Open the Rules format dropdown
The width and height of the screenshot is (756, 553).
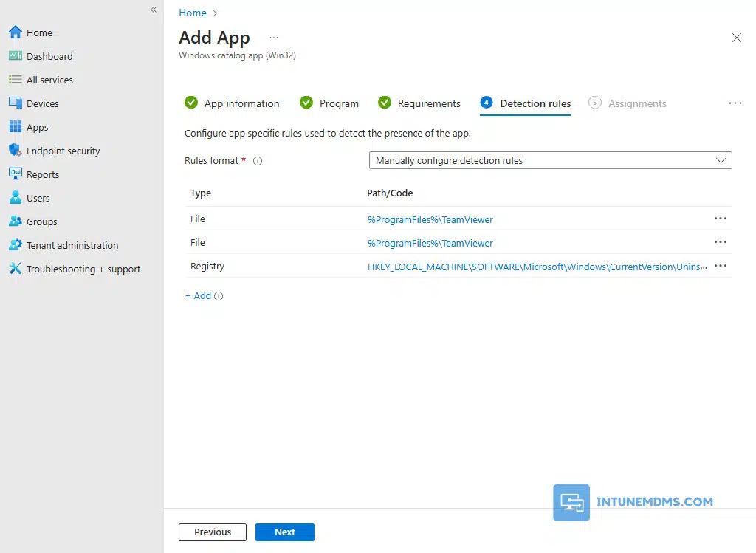pos(550,160)
